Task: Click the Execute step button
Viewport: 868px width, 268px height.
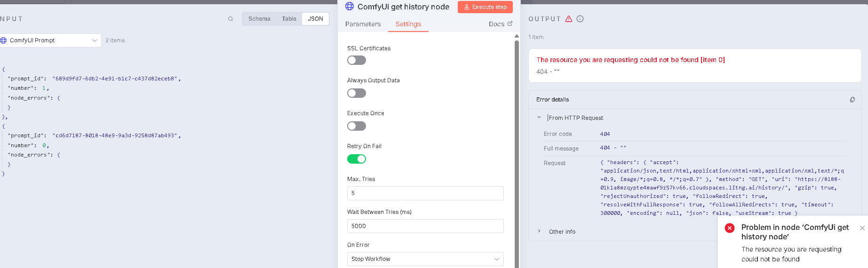Action: pos(485,7)
